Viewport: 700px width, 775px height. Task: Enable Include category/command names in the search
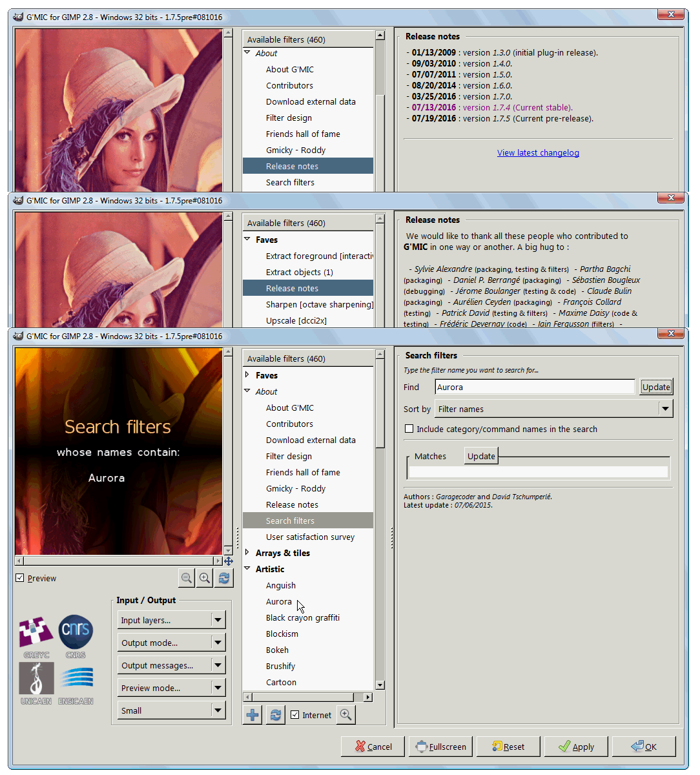tap(409, 429)
